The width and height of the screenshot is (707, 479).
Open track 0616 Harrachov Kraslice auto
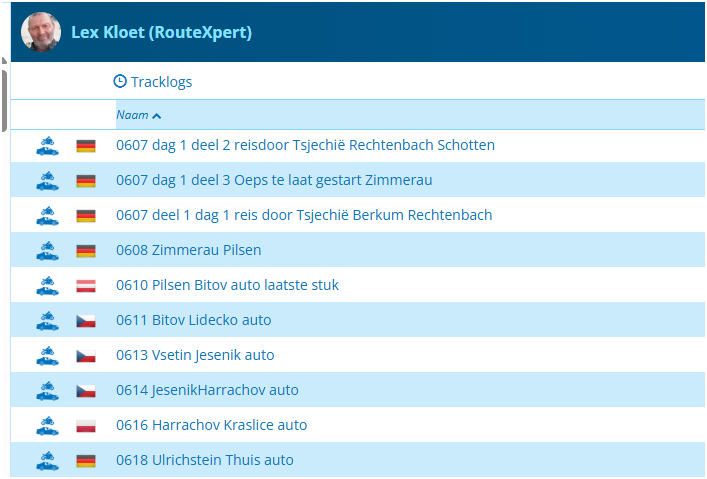pos(211,425)
